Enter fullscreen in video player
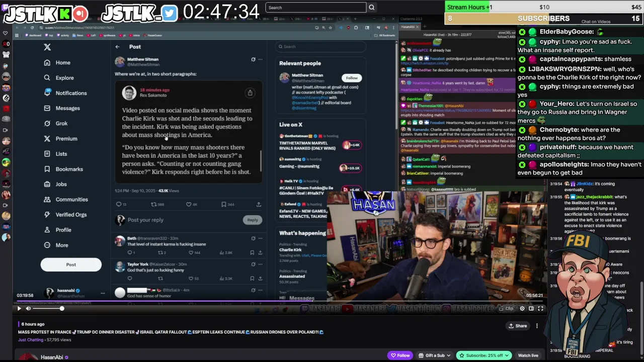The width and height of the screenshot is (644, 362). coord(540,308)
